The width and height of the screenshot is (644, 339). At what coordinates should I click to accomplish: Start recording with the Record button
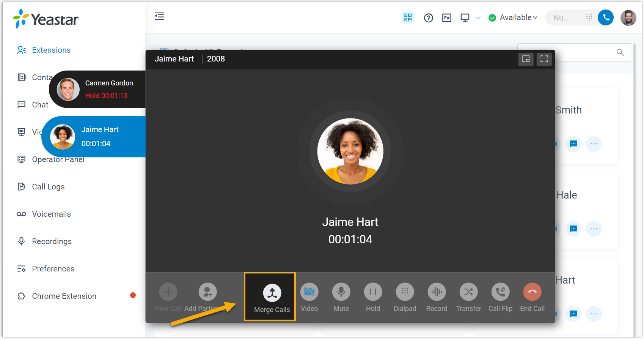pyautogui.click(x=437, y=292)
